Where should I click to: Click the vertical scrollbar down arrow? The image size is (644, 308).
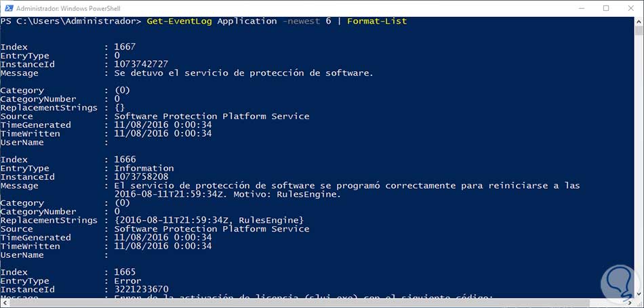tap(638, 293)
